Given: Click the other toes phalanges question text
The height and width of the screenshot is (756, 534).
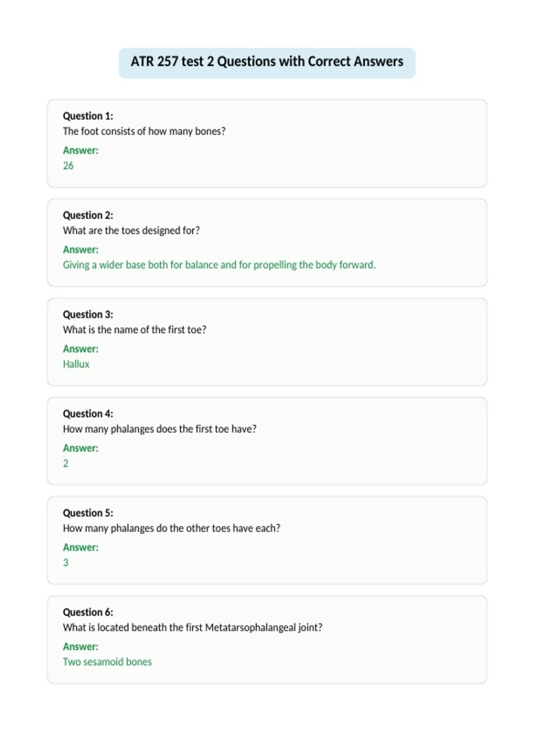Looking at the screenshot, I should pyautogui.click(x=172, y=528).
